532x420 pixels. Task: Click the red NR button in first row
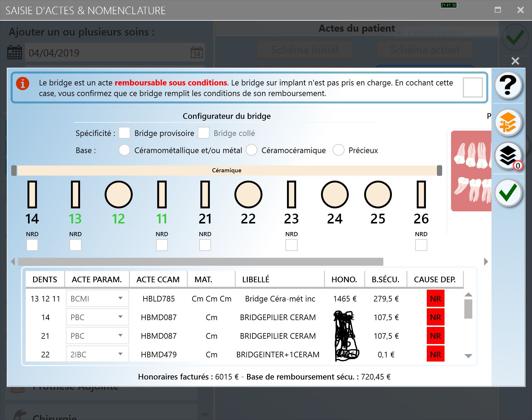tap(435, 299)
